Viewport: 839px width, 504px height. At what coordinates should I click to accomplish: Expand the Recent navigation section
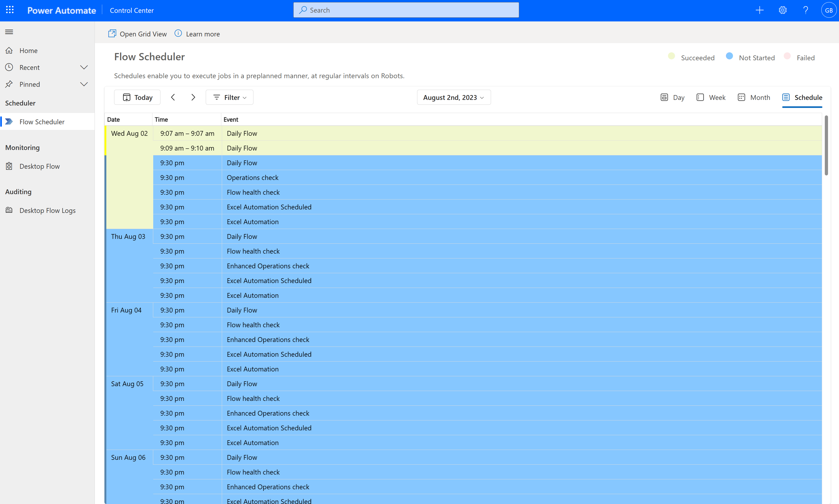click(84, 66)
